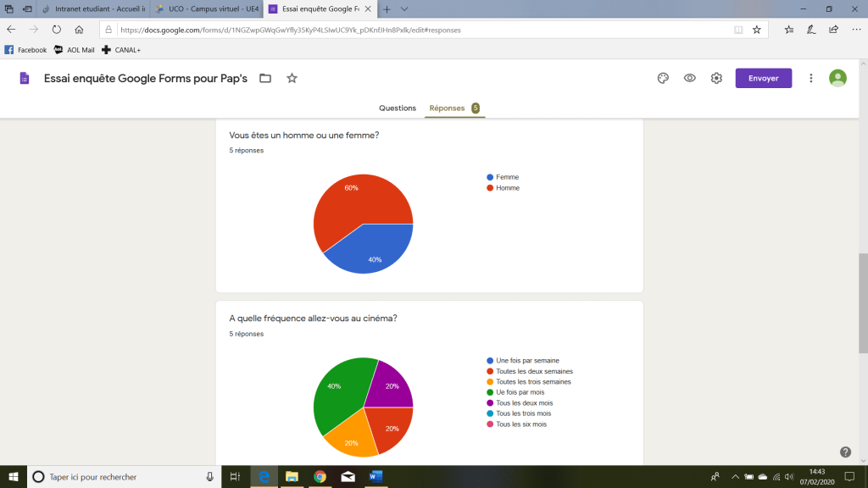868x488 pixels.
Task: Star the form with the star icon
Action: tap(292, 78)
